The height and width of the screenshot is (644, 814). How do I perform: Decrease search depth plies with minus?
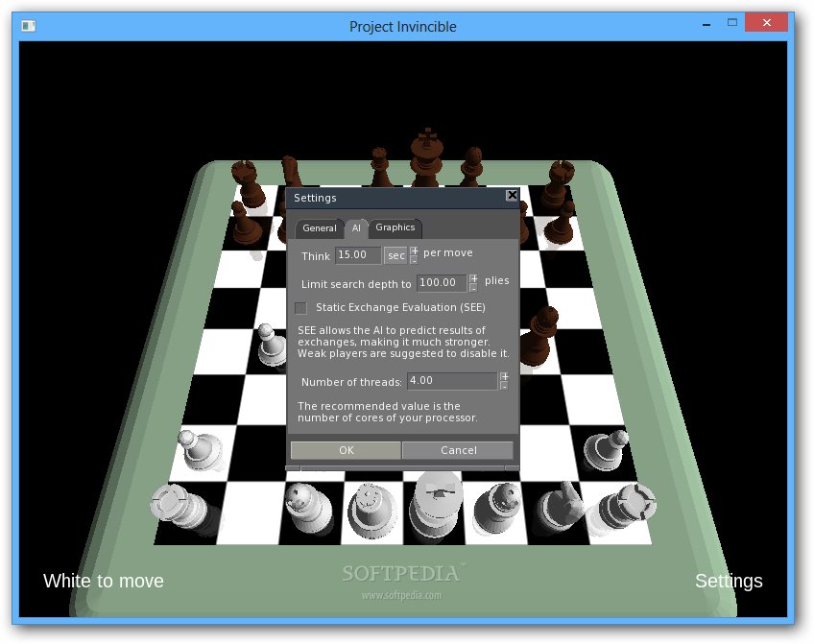pos(473,288)
